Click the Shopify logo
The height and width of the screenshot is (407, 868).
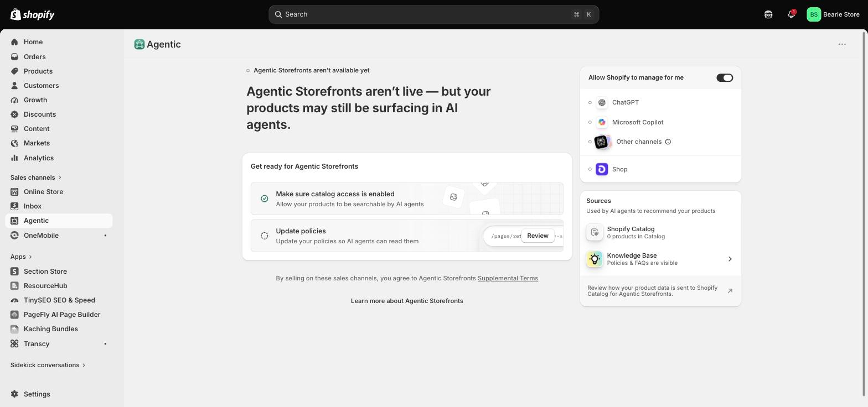click(33, 14)
